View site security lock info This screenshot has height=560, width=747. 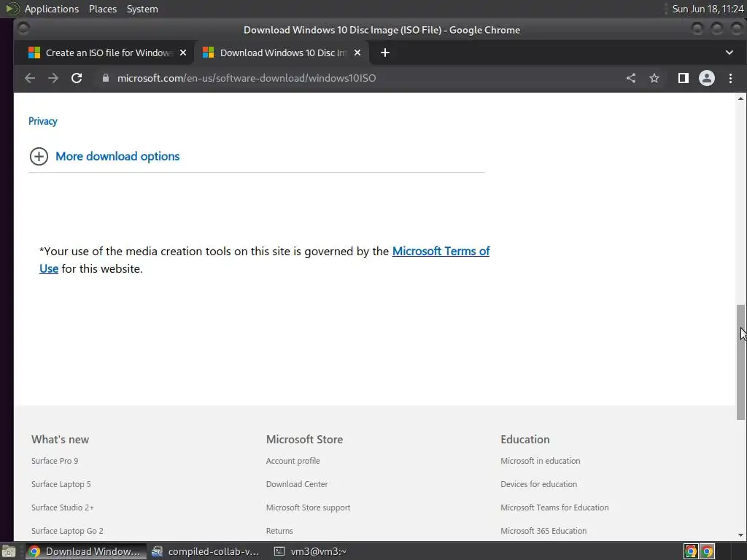[x=106, y=78]
